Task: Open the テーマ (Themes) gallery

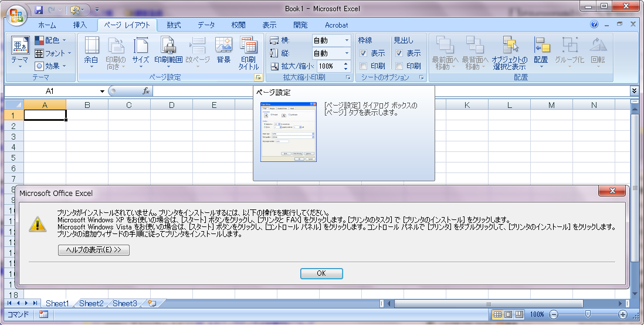Action: (19, 53)
